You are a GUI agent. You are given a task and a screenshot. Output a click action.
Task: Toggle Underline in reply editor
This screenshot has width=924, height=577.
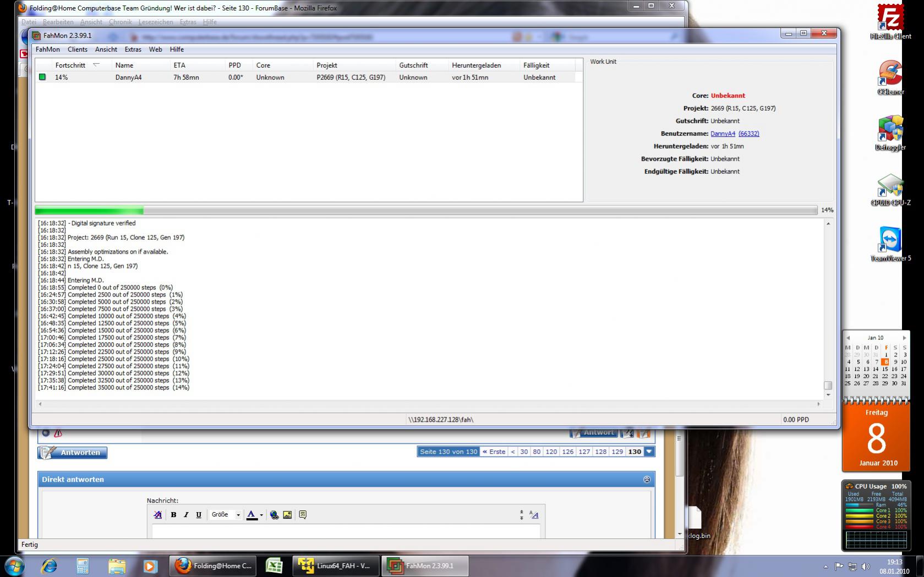pos(199,515)
